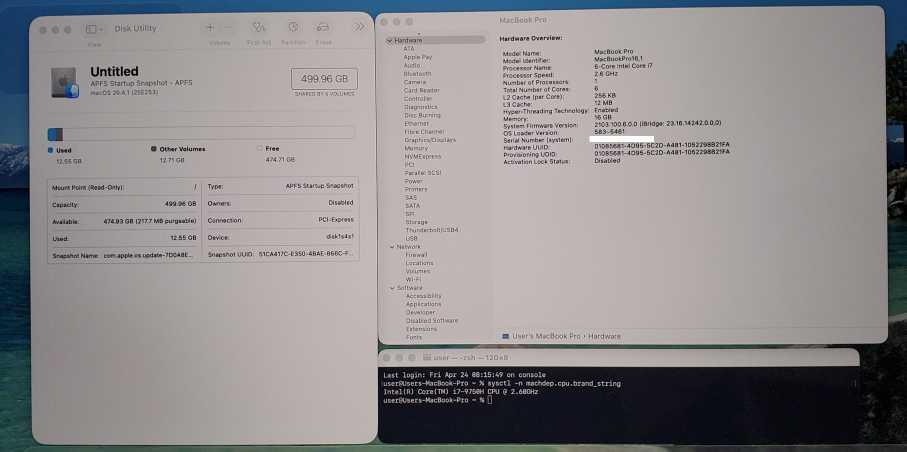Select Fonts under Software
The width and height of the screenshot is (907, 452).
[x=414, y=337]
